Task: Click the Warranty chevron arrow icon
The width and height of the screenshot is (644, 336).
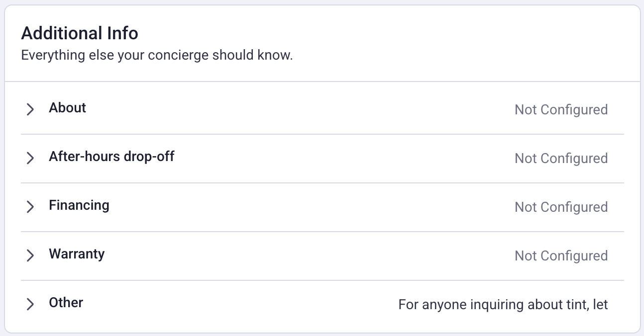Action: (30, 255)
